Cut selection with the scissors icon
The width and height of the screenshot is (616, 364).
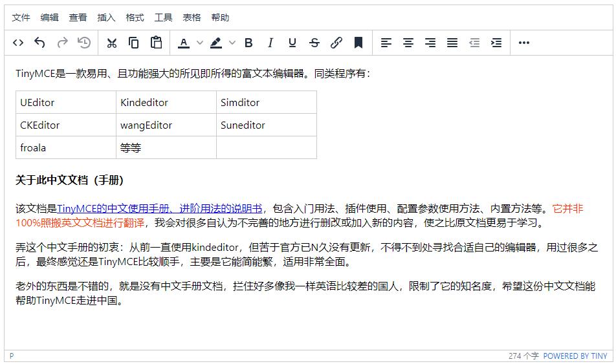coord(112,43)
